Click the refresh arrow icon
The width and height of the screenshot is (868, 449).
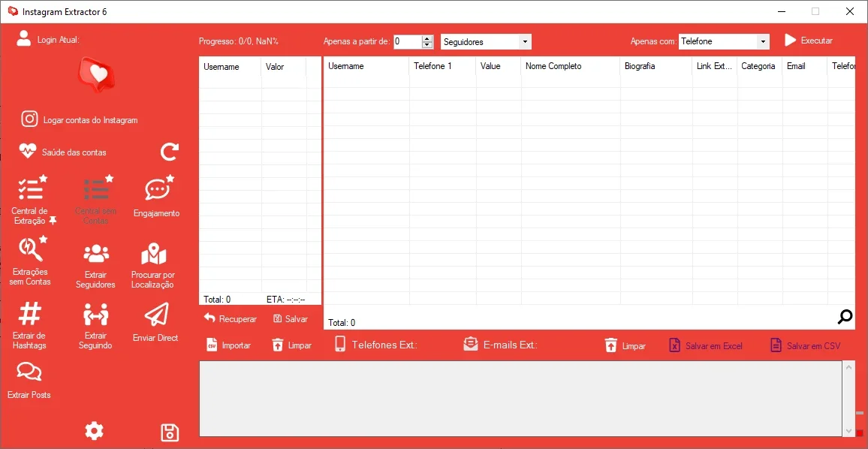pos(170,152)
